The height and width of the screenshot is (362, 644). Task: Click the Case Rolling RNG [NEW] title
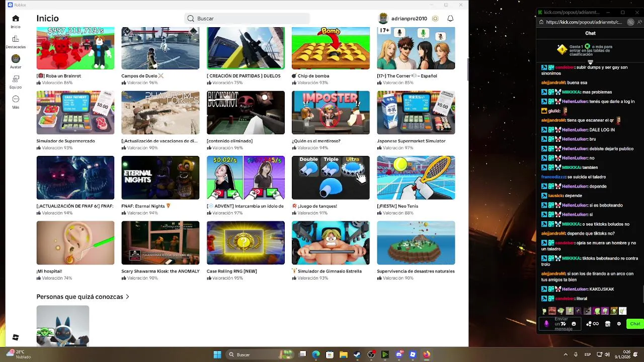(x=231, y=271)
